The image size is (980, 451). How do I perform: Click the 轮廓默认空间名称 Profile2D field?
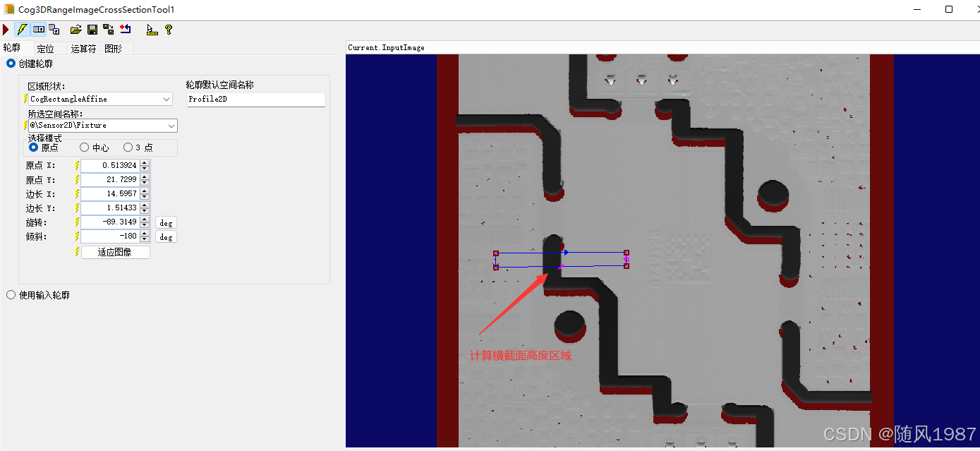point(255,100)
